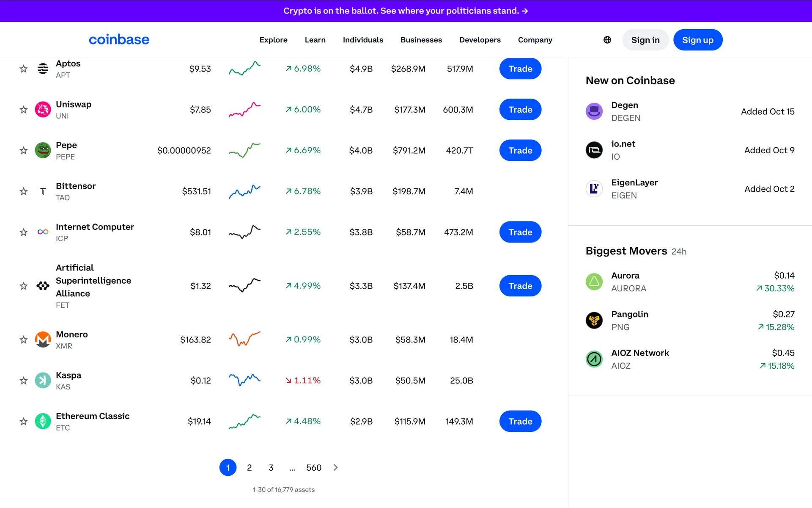
Task: Open the Explore navigation menu
Action: click(273, 40)
